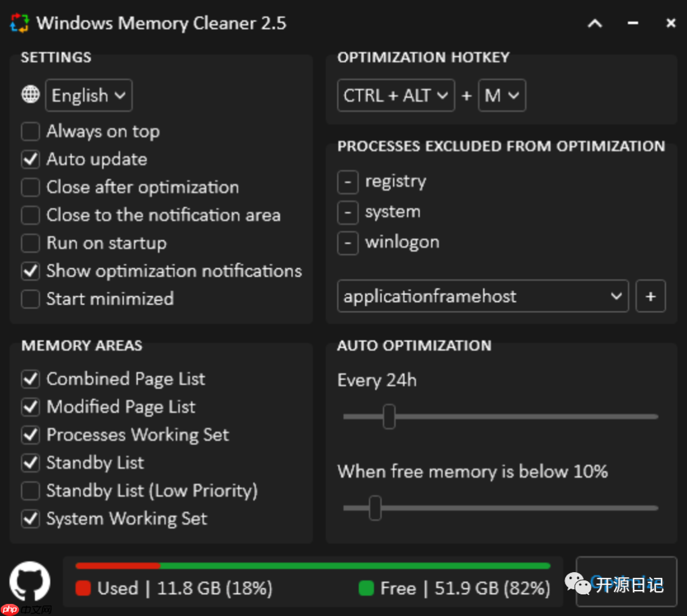The height and width of the screenshot is (616, 687).
Task: Click the memory usage progress bar
Action: 313,565
